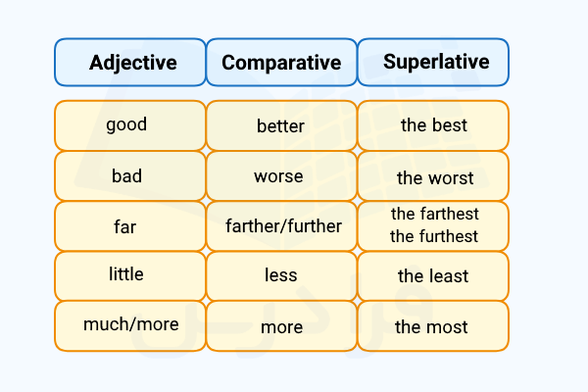Select the cell labeled good
The width and height of the screenshot is (588, 392).
tap(130, 125)
